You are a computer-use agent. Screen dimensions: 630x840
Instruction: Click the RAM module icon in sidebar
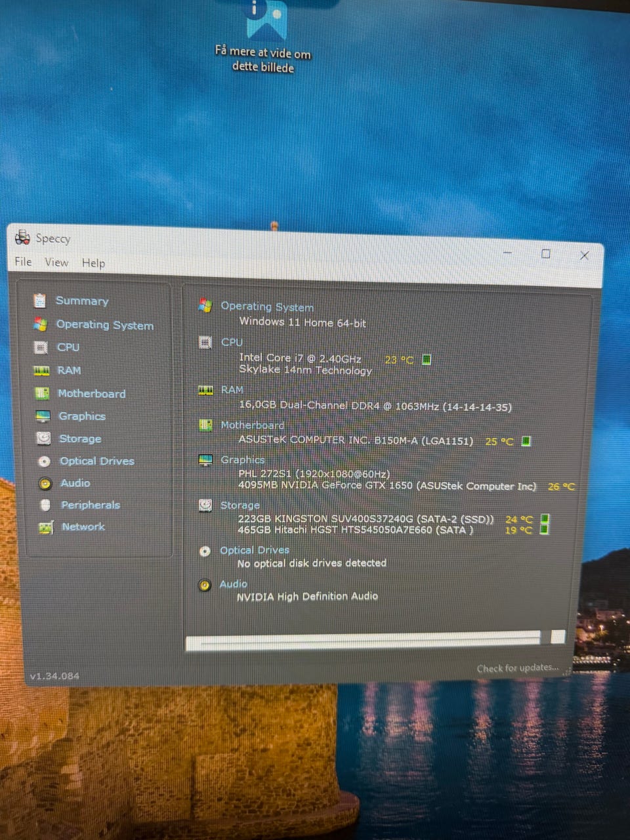(x=41, y=370)
